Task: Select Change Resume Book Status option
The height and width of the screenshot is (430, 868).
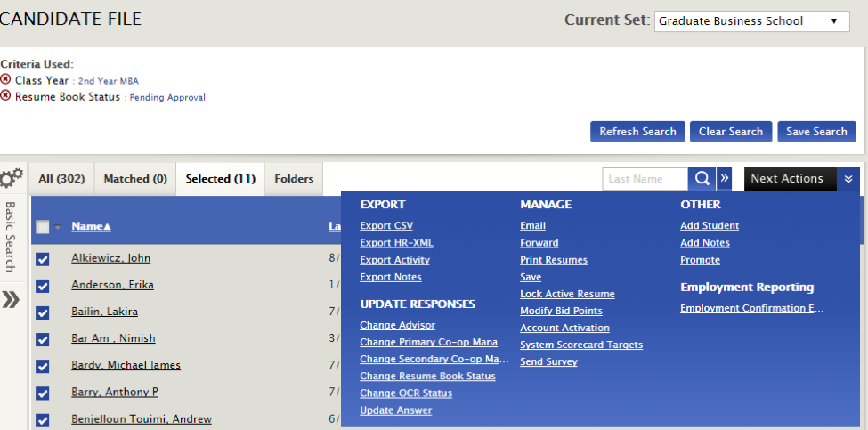Action: point(428,377)
